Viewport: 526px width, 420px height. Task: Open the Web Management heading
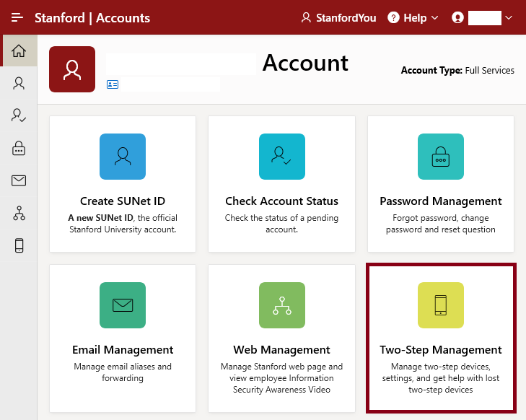282,350
